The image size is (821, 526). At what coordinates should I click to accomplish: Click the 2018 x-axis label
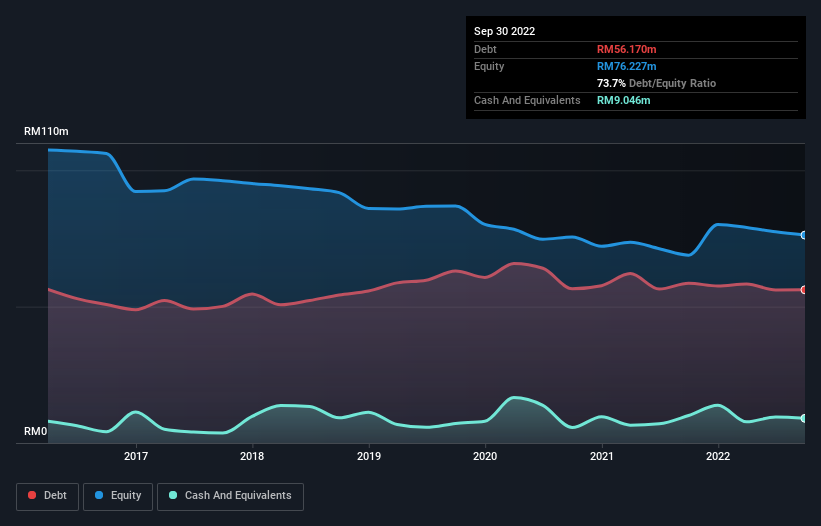pos(252,456)
